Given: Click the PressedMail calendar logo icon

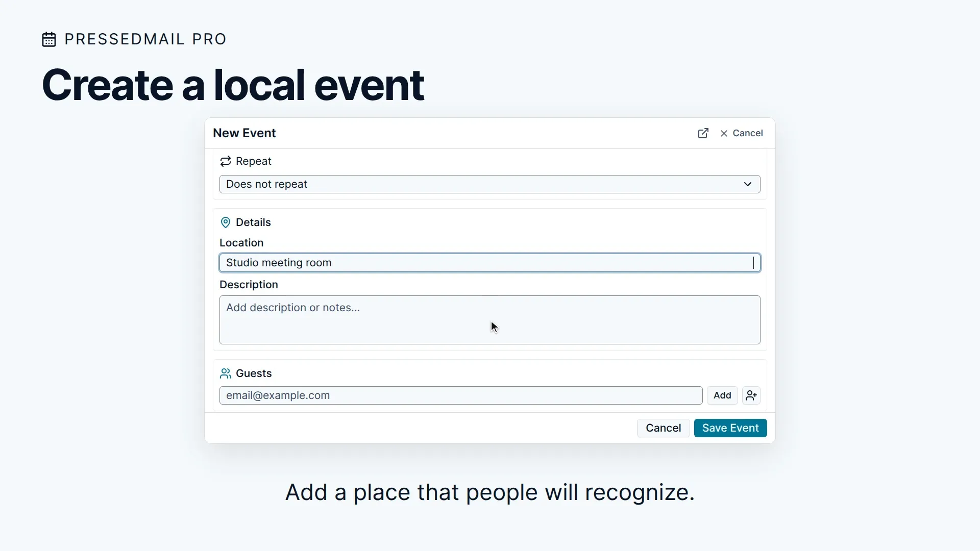Looking at the screenshot, I should point(49,39).
